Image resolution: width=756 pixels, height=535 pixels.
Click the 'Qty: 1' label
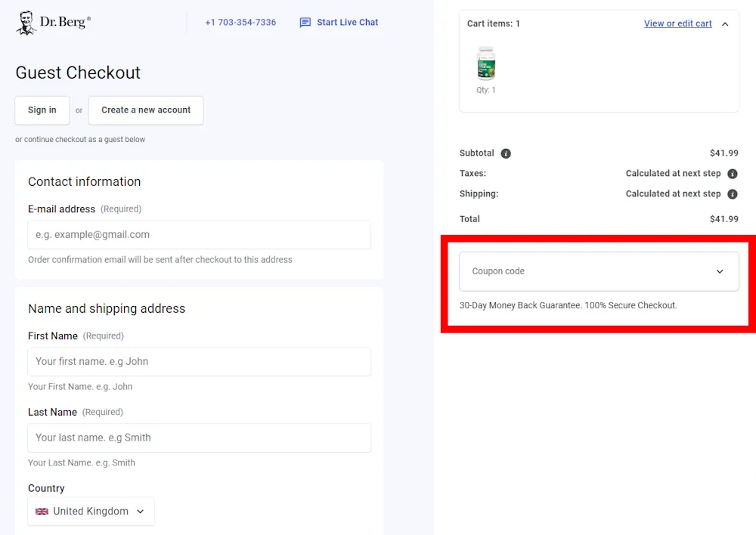485,90
